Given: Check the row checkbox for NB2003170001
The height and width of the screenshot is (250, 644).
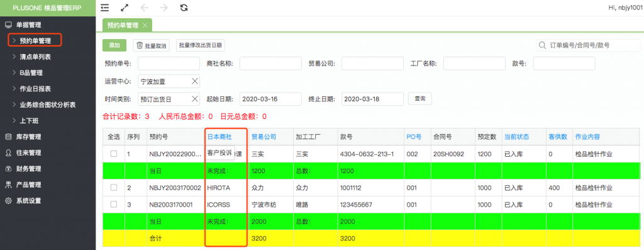Looking at the screenshot, I should pos(114,205).
